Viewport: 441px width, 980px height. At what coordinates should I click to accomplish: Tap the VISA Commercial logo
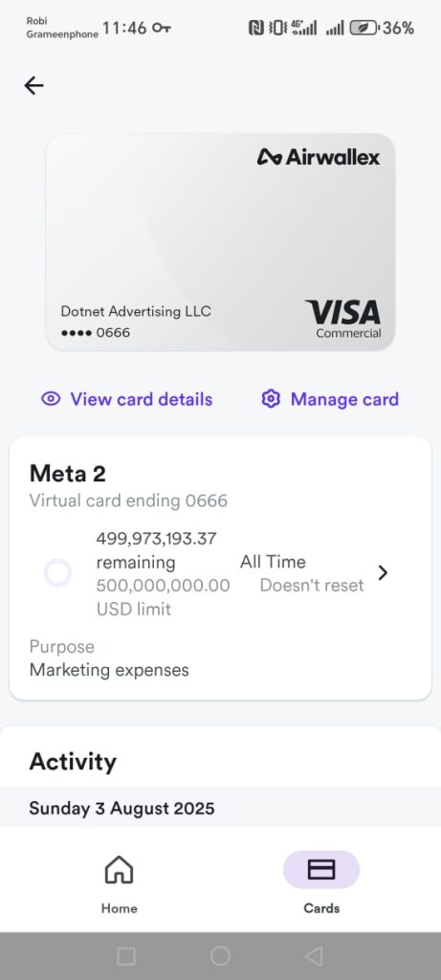click(x=342, y=319)
